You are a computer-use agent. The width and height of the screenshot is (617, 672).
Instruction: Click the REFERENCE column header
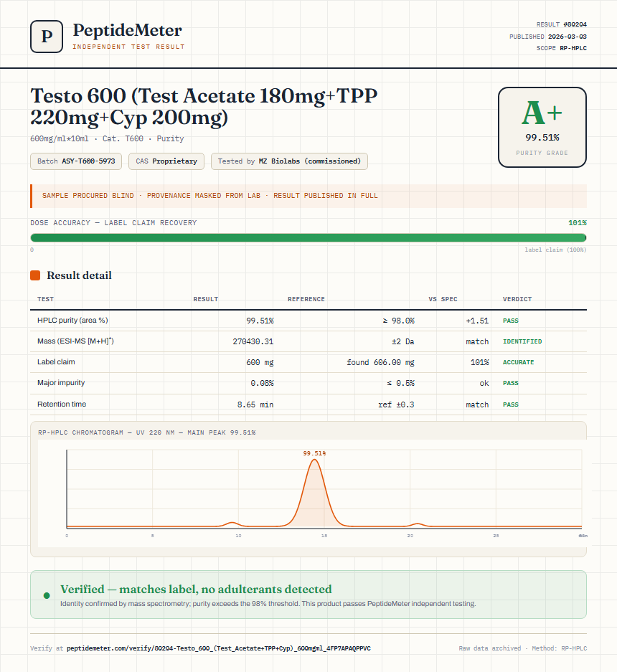(x=306, y=299)
